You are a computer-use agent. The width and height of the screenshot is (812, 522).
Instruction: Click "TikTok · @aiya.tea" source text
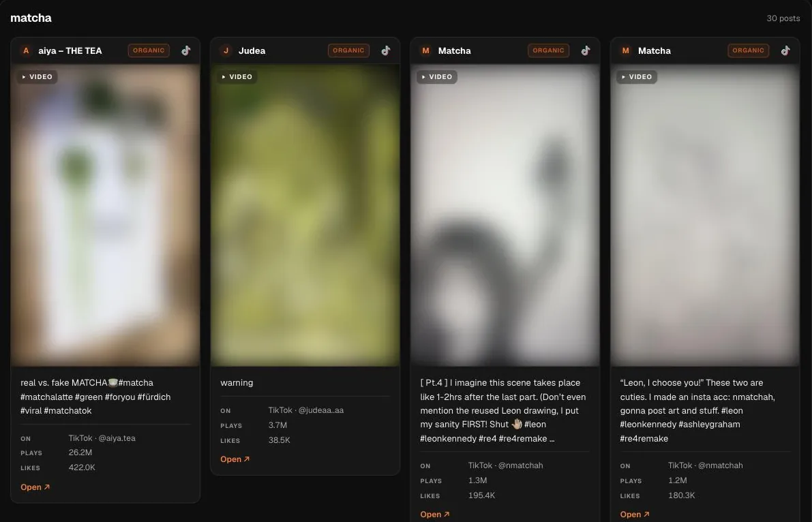(102, 438)
